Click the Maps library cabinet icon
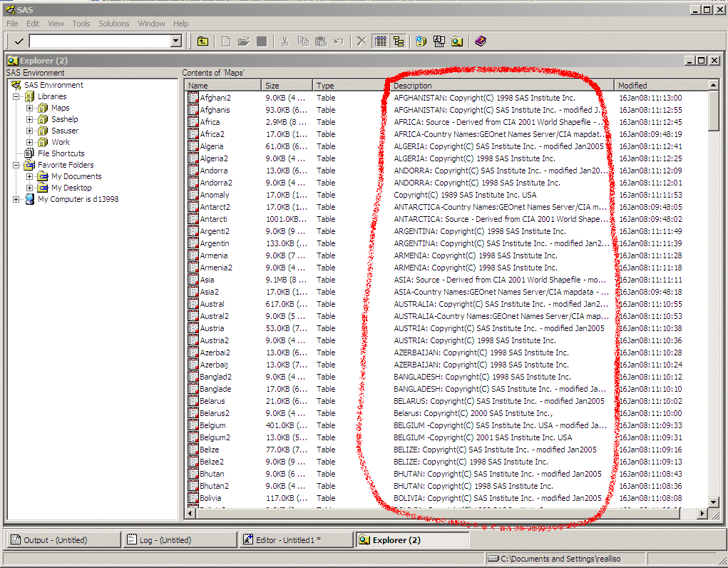 point(43,108)
